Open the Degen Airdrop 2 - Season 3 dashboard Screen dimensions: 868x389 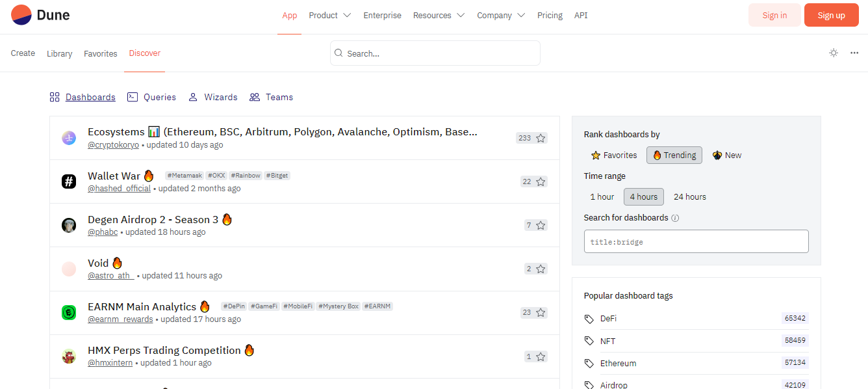[x=160, y=219]
